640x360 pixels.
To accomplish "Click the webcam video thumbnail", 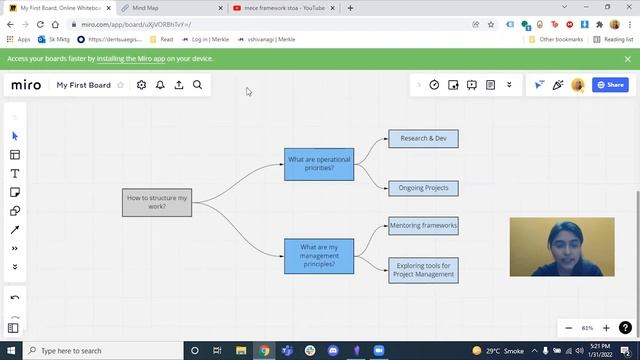I will click(x=562, y=247).
